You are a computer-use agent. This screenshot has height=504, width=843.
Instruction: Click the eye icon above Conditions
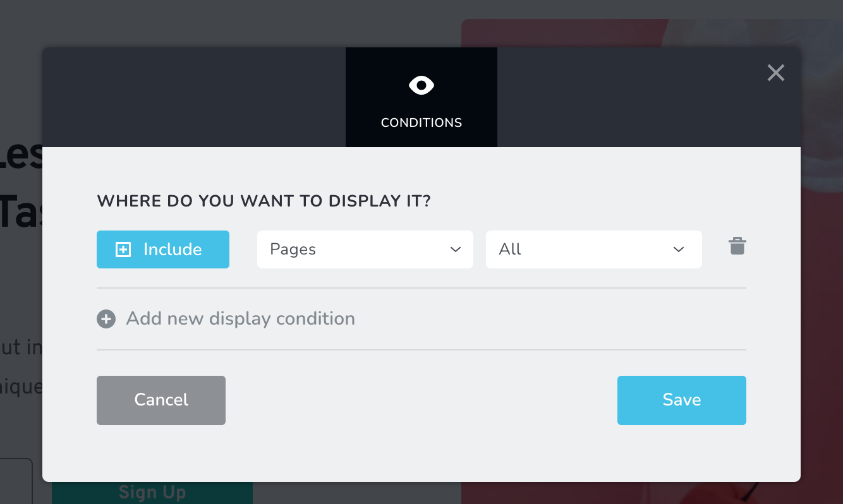point(421,85)
